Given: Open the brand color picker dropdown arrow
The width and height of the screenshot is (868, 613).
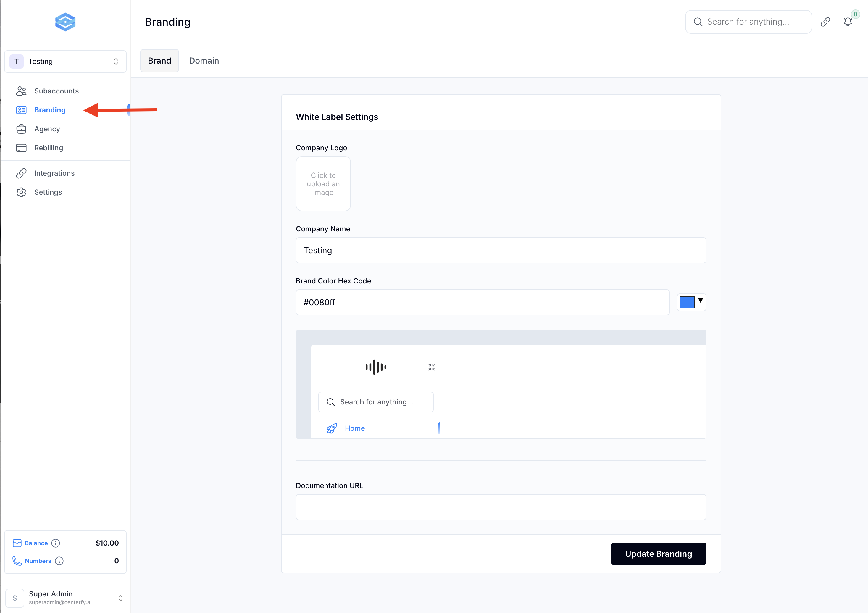Looking at the screenshot, I should click(701, 301).
